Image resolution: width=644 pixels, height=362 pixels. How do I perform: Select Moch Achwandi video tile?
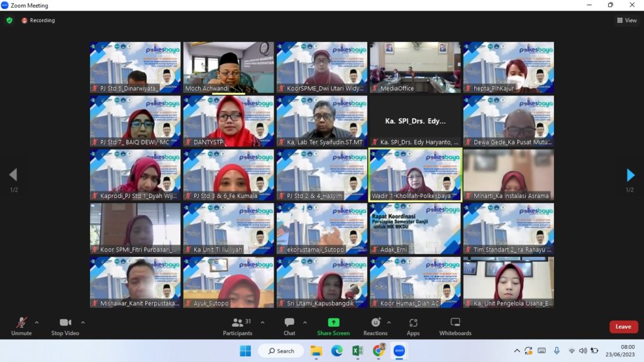click(x=228, y=67)
